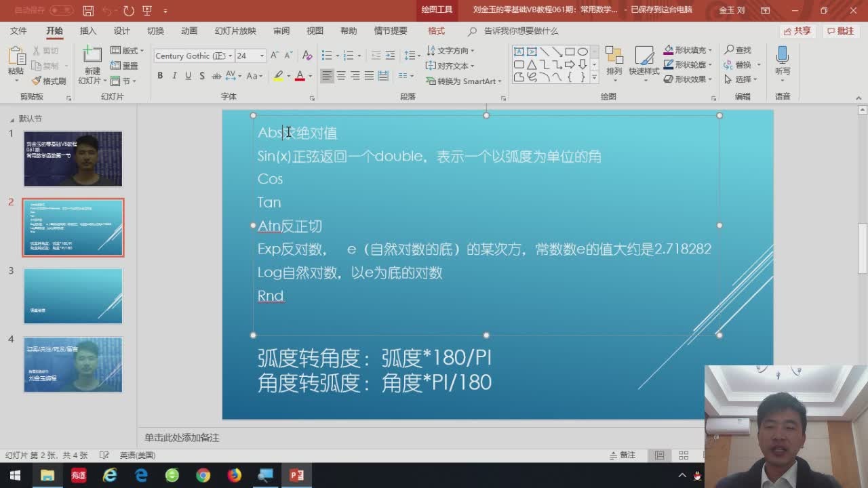
Task: Open Align Text (对齐文本) dropdown
Action: pyautogui.click(x=450, y=66)
